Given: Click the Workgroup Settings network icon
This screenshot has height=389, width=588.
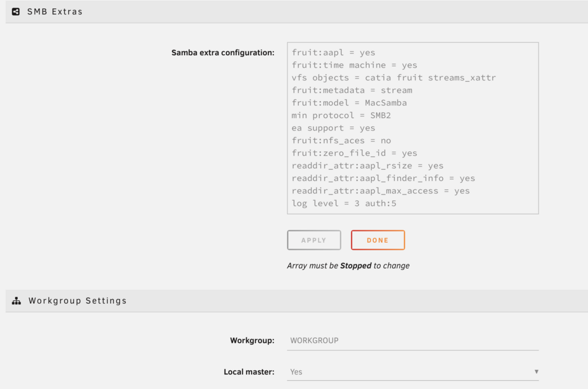Looking at the screenshot, I should point(16,300).
